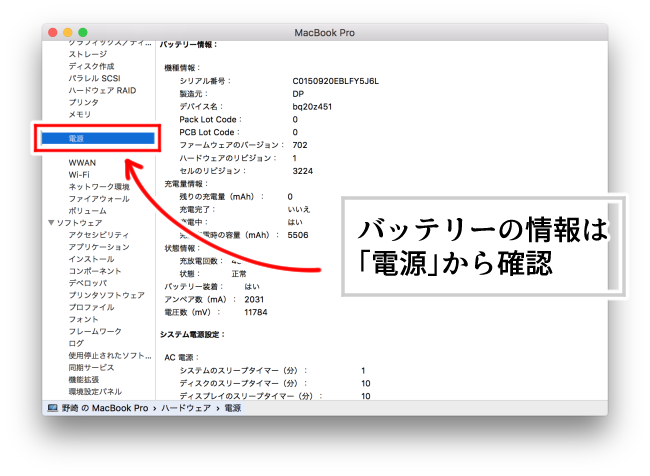Click 電源 in the path bar

tap(233, 408)
